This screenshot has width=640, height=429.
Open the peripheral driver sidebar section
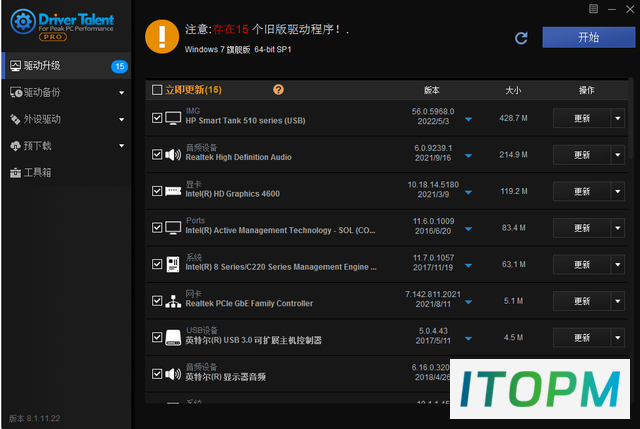pos(67,119)
